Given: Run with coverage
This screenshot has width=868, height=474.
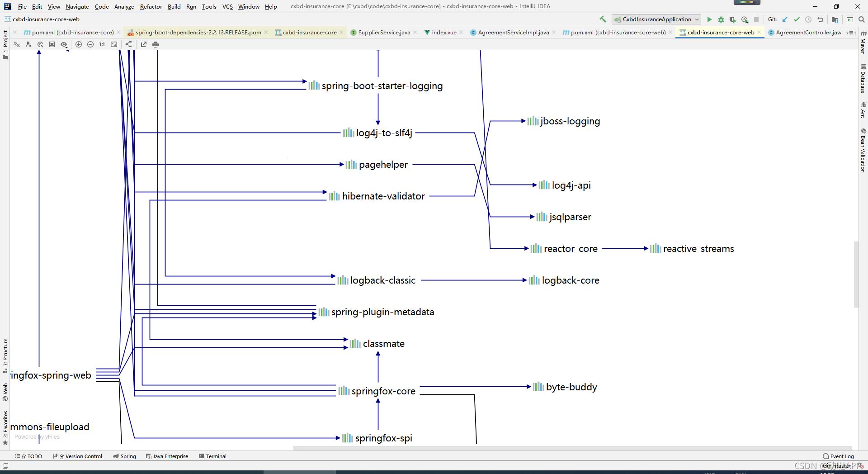Looking at the screenshot, I should (x=733, y=19).
